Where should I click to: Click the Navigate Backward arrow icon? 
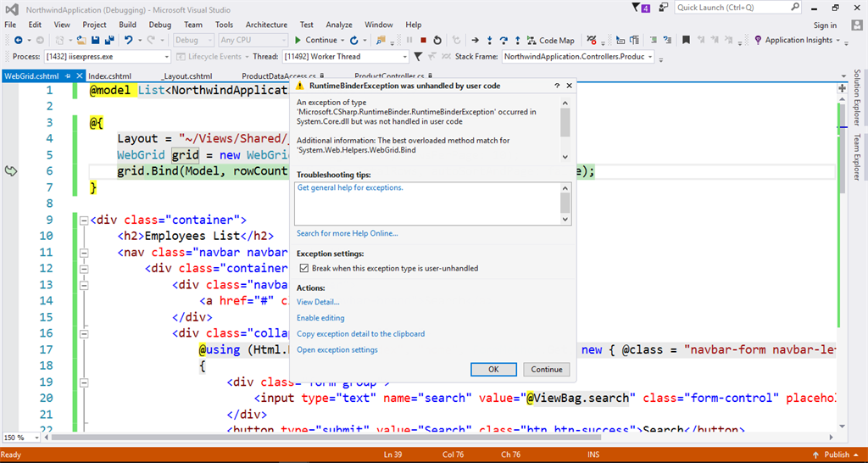19,40
